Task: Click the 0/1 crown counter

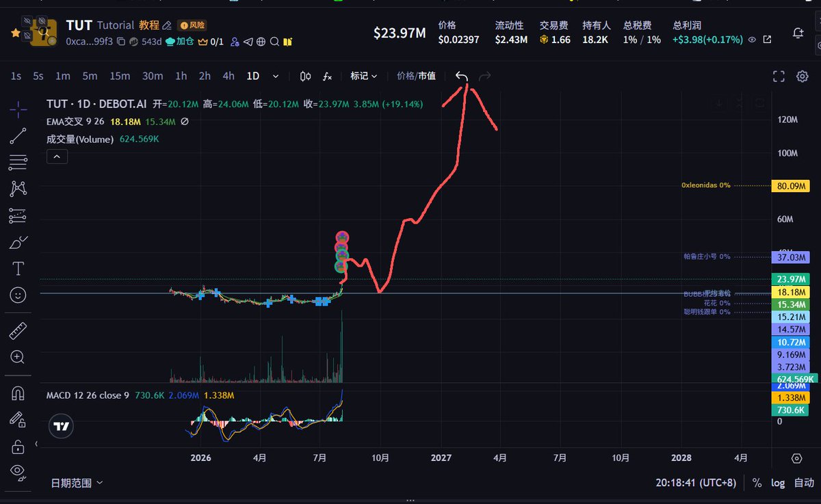Action: tap(211, 42)
